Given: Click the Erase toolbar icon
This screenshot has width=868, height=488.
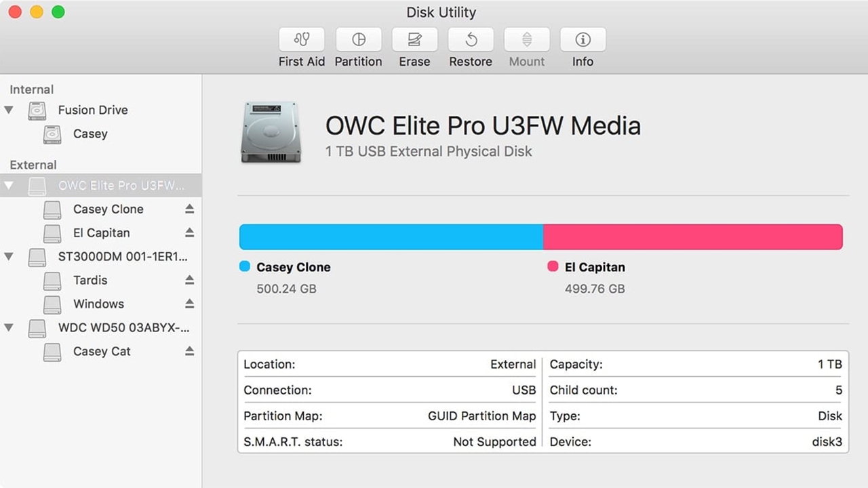Looking at the screenshot, I should click(x=414, y=40).
